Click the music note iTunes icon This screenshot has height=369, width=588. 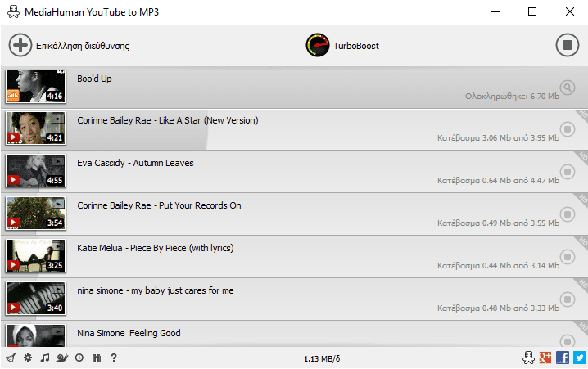(x=45, y=358)
